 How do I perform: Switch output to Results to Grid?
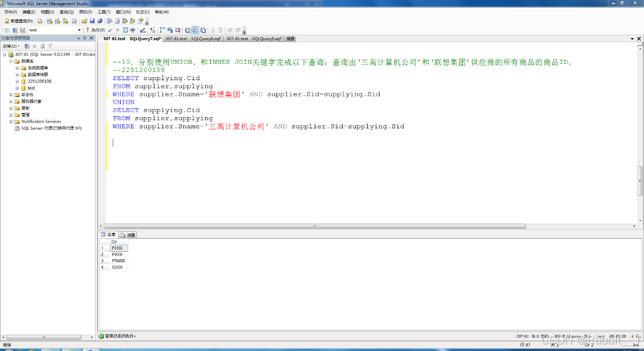[195, 30]
